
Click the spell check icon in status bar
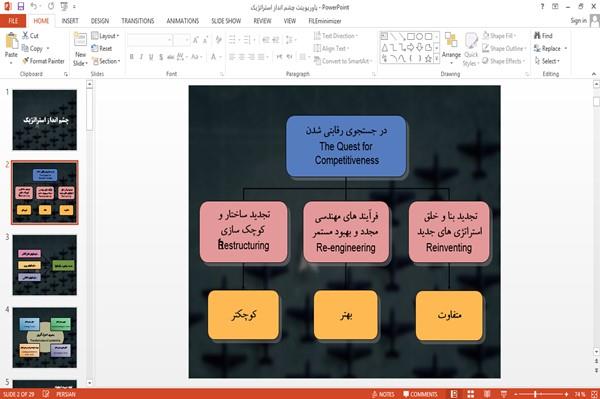[46, 394]
